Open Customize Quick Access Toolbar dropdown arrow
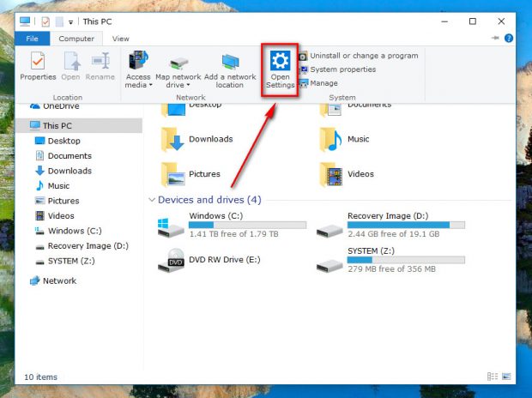The width and height of the screenshot is (532, 398). [x=70, y=22]
